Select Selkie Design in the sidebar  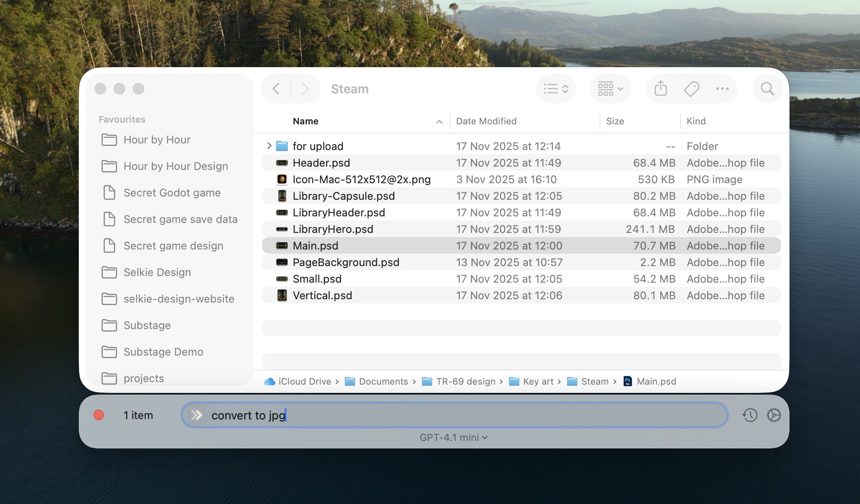click(x=157, y=272)
